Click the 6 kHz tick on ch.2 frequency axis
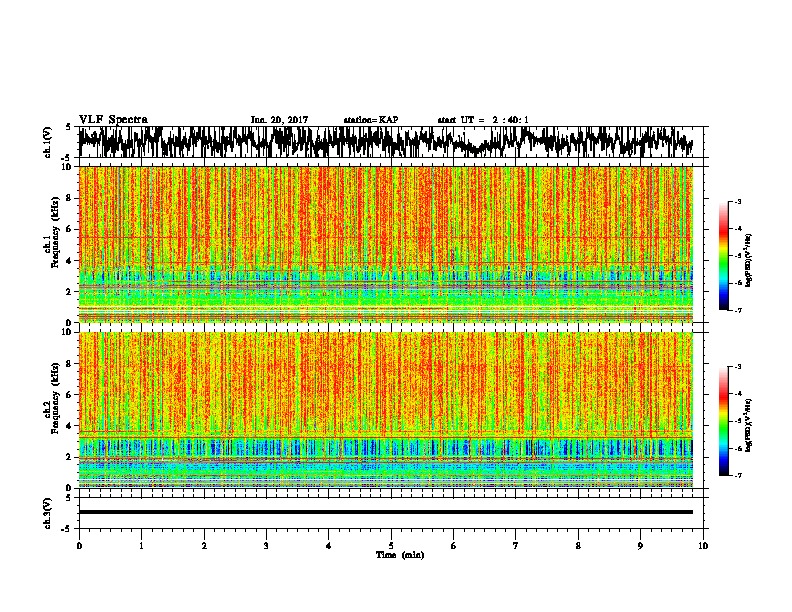792x612 pixels. [70, 395]
